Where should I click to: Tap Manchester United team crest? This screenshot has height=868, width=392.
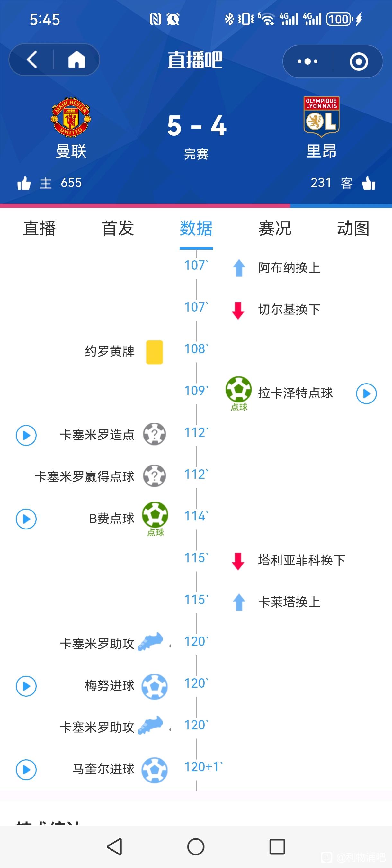tap(71, 117)
